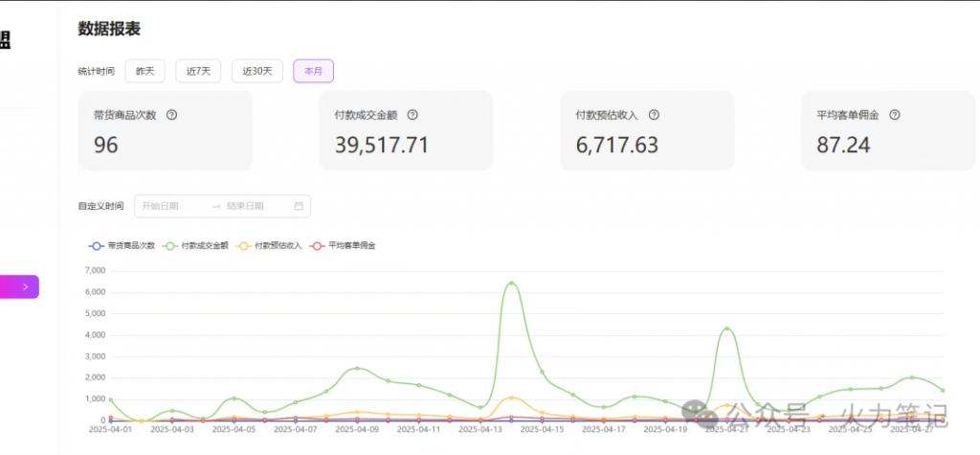Toggle 带货商品次数 legend series
This screenshot has width=980, height=455.
point(122,246)
